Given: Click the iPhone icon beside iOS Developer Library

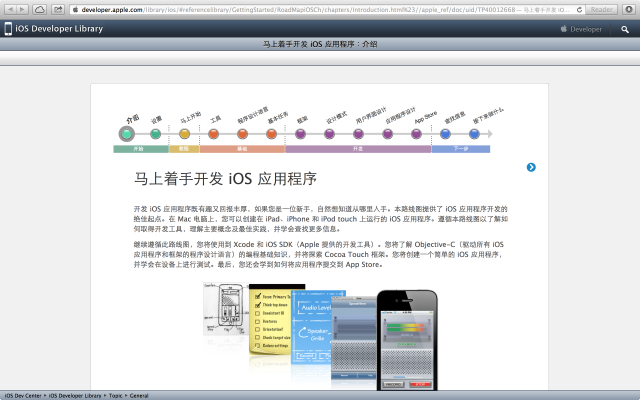Looking at the screenshot, I should [8, 29].
